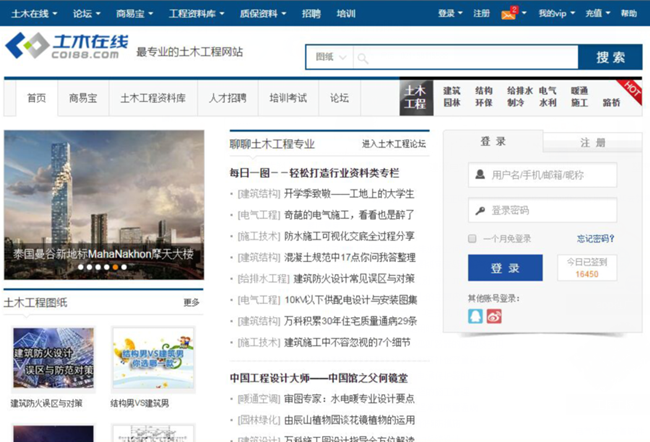650x442 pixels.
Task: Select the 首页 navigation tab
Action: (36, 98)
